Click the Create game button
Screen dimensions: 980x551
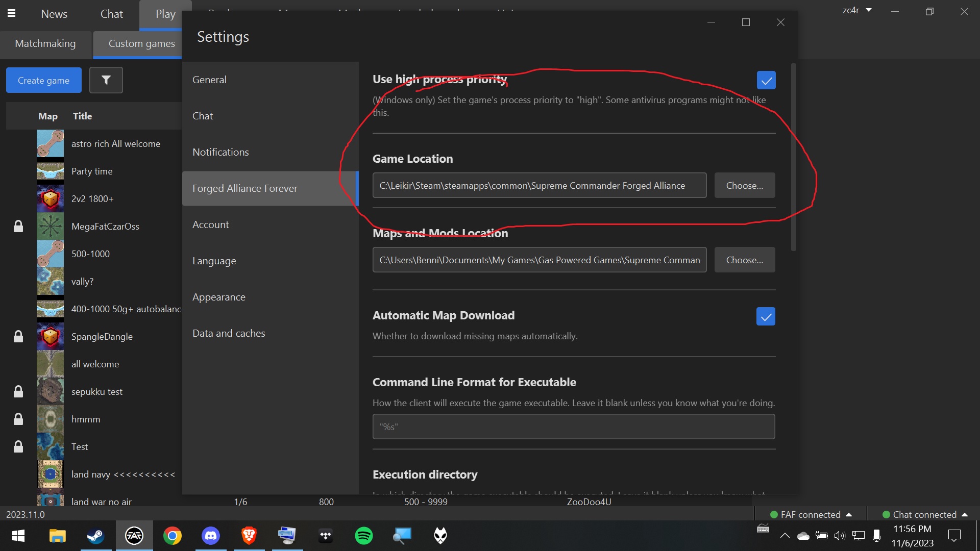44,80
